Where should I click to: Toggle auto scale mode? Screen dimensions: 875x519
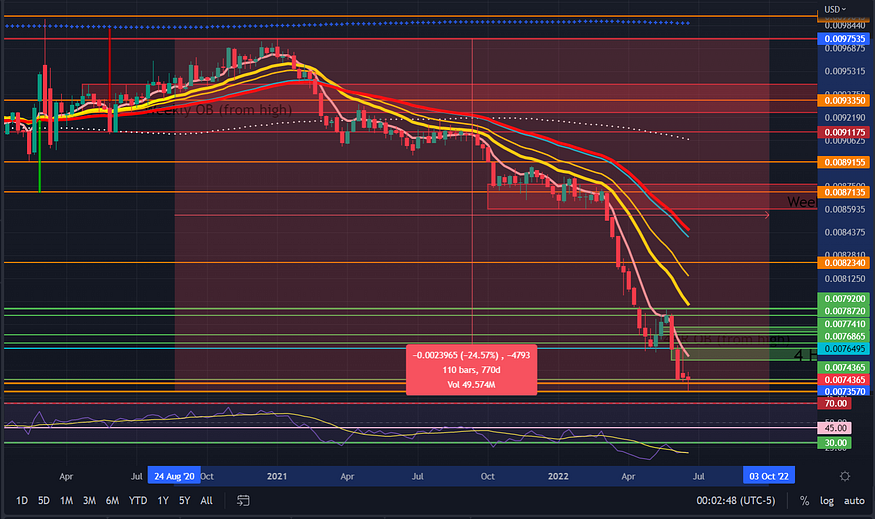[854, 501]
